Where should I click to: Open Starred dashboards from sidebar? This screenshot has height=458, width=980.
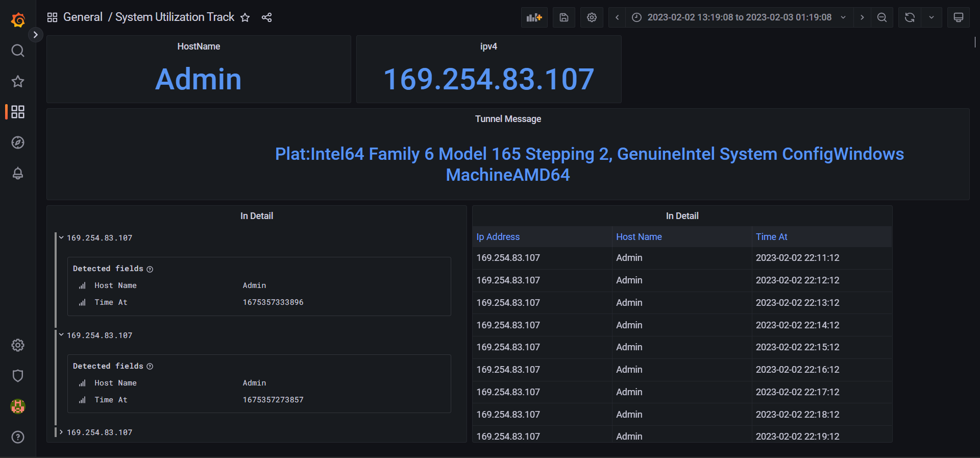point(18,81)
